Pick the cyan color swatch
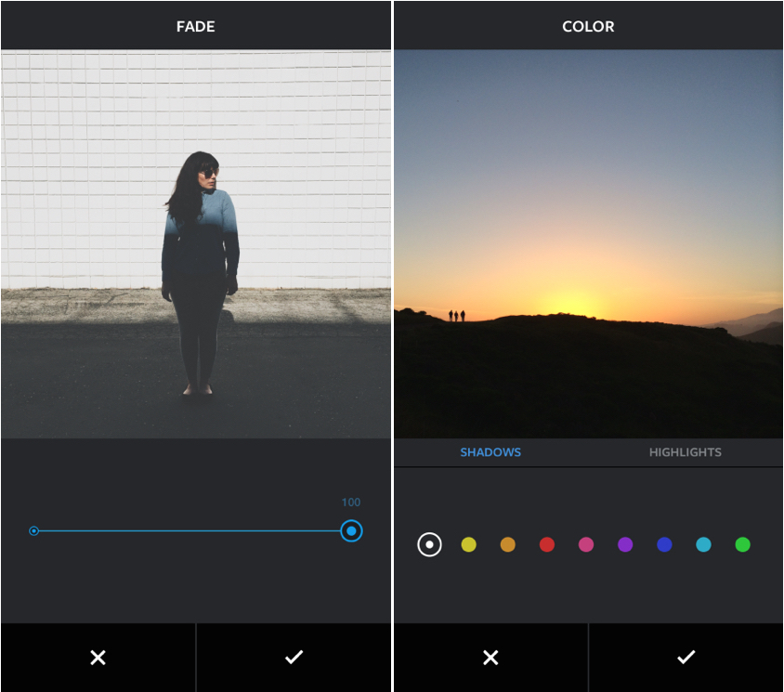This screenshot has width=784, height=692. click(x=703, y=544)
